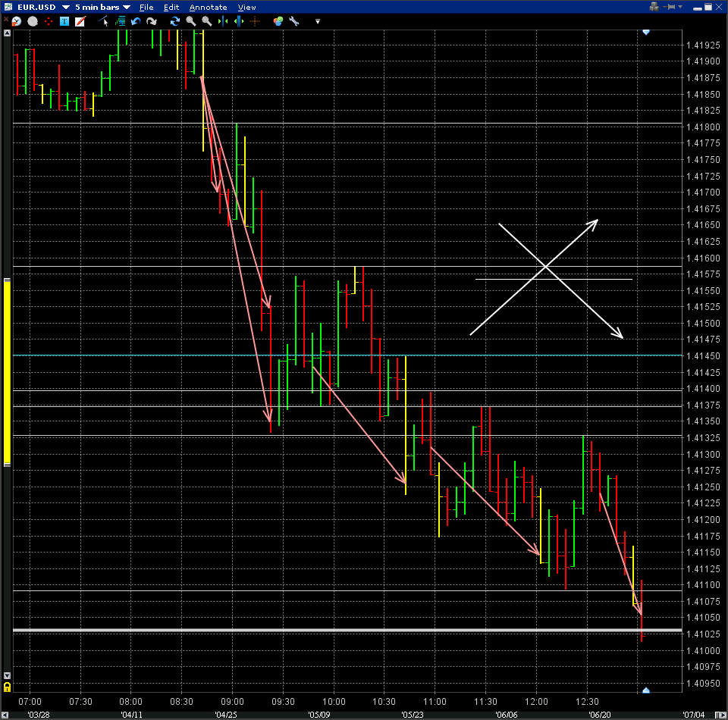Click the vertical scrollbar down arrow
The image size is (728, 720).
7,676
